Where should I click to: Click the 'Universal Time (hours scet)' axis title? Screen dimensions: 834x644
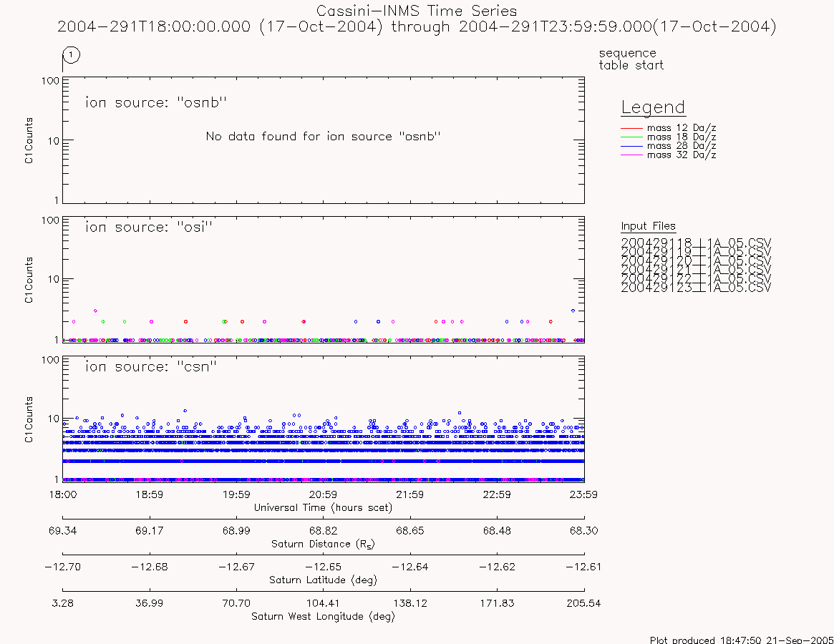click(324, 508)
